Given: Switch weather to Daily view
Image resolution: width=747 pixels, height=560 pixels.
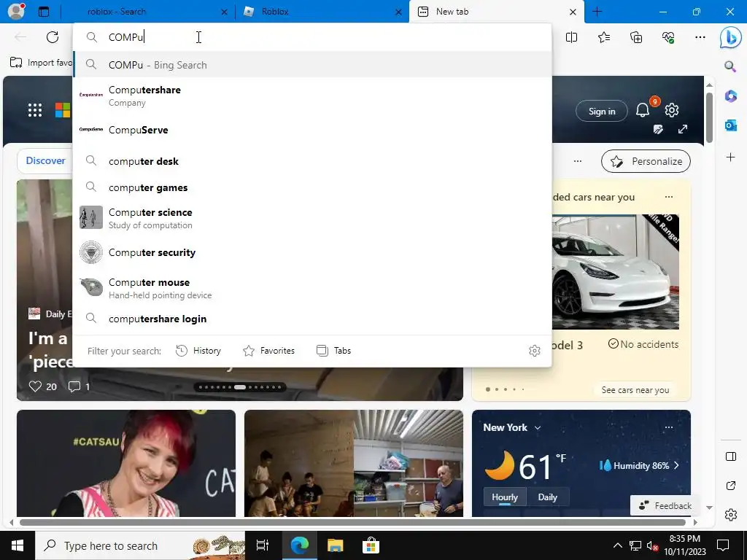Looking at the screenshot, I should pos(547,497).
